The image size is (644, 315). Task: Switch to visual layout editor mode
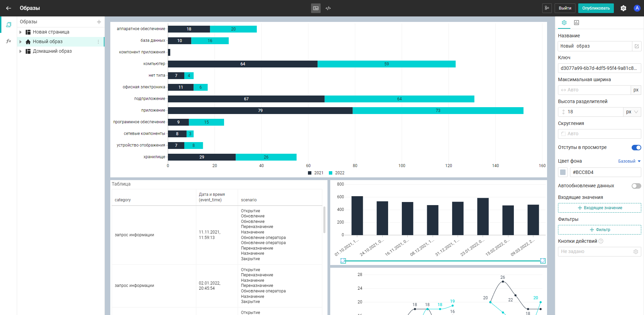pyautogui.click(x=316, y=8)
